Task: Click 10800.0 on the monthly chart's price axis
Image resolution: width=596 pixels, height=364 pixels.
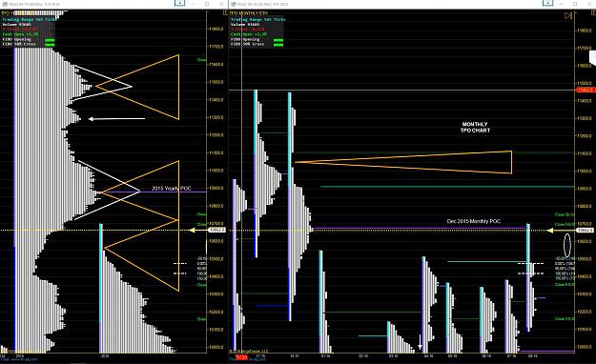Action: tap(585, 207)
